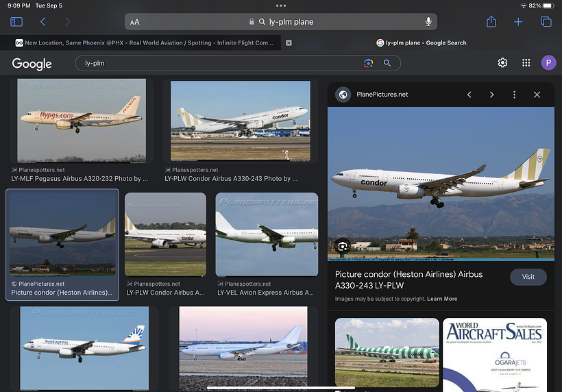Viewport: 562px width, 392px height.
Task: Open the PlanePictures.net source link in preview
Action: point(382,95)
